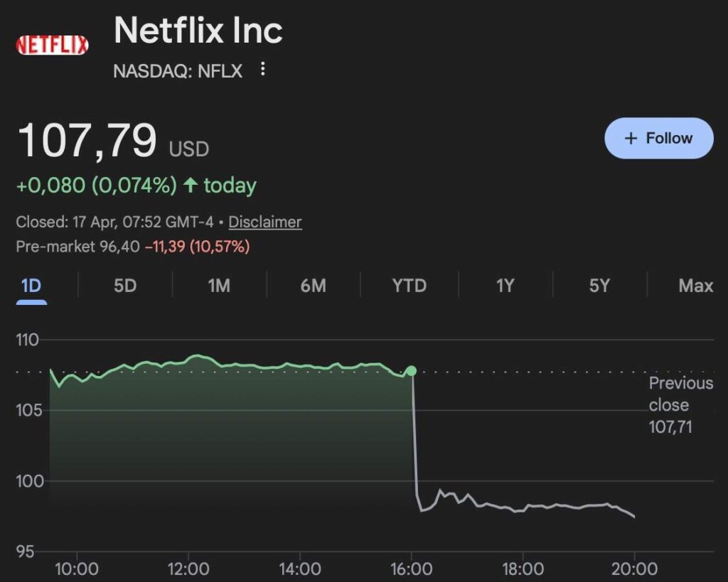Select the 1D time range tab

[x=31, y=286]
